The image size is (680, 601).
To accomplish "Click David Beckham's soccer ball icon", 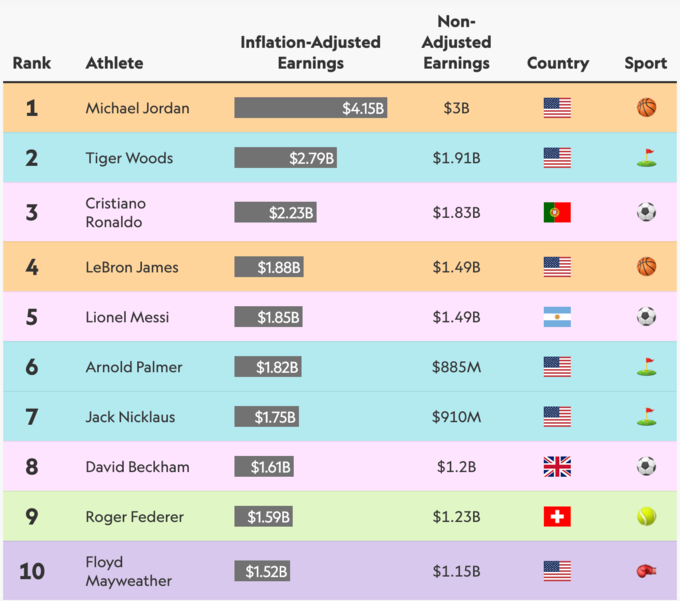I will [x=646, y=467].
